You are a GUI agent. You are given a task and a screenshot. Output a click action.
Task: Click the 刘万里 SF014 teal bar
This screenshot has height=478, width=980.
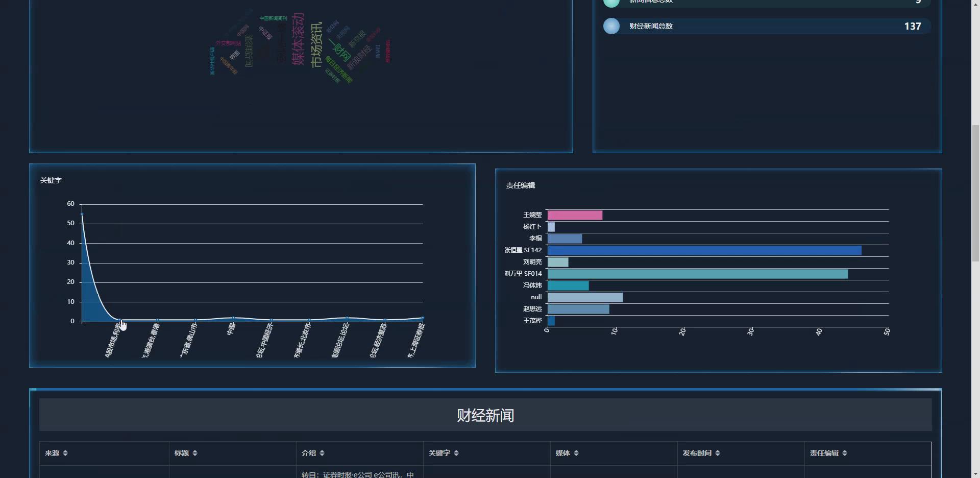[698, 274]
